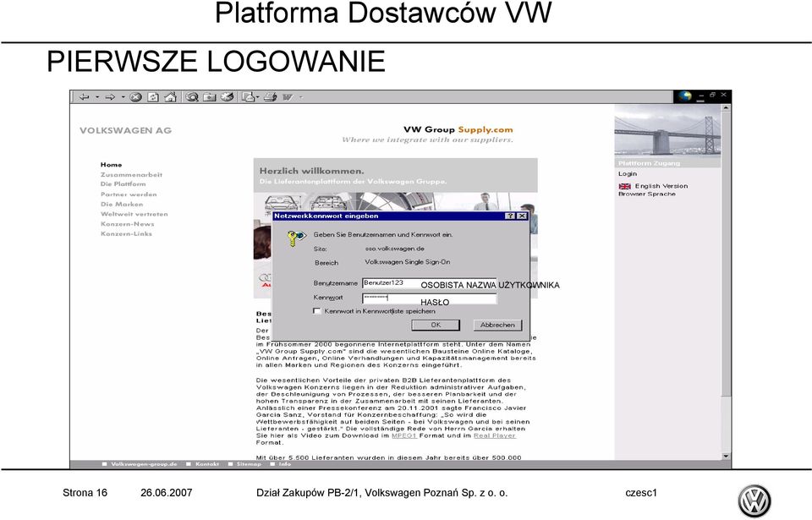Switch to the English Version link

click(661, 186)
